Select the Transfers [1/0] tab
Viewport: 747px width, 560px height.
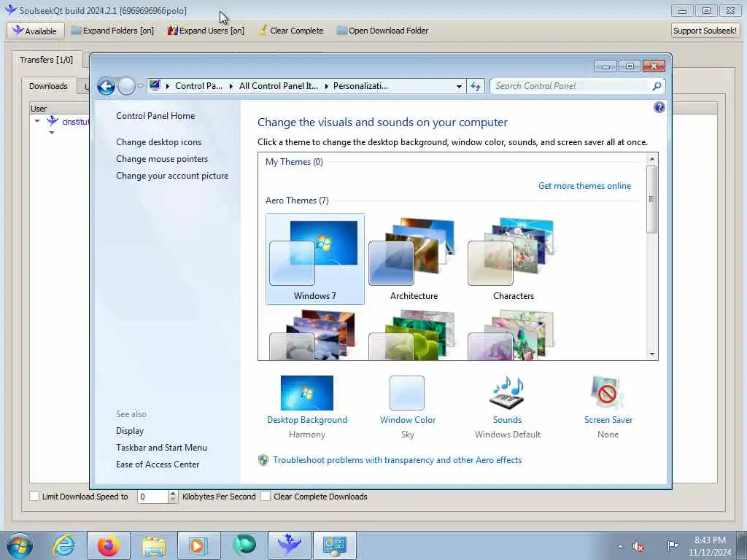46,60
